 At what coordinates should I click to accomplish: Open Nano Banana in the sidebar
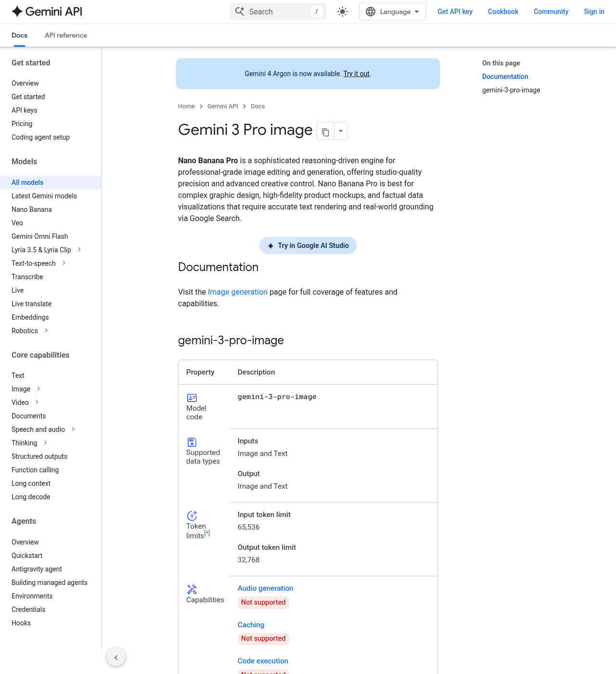click(32, 209)
